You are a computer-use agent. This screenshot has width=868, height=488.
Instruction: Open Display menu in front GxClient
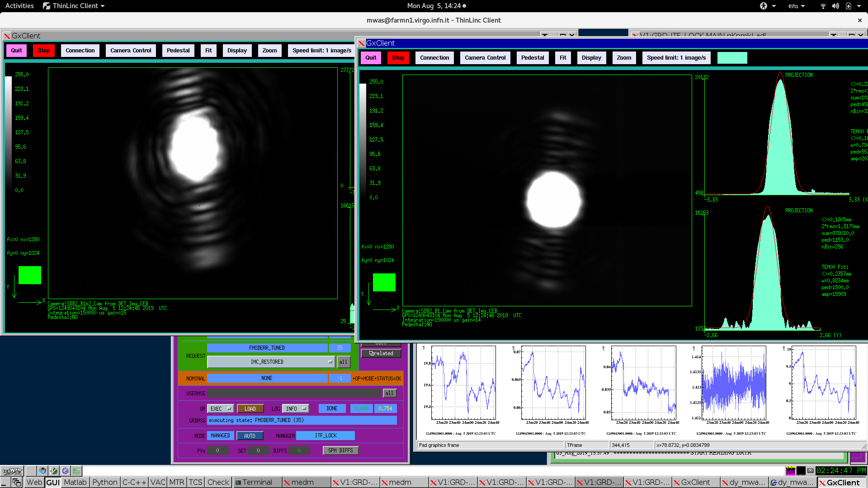pyautogui.click(x=592, y=58)
